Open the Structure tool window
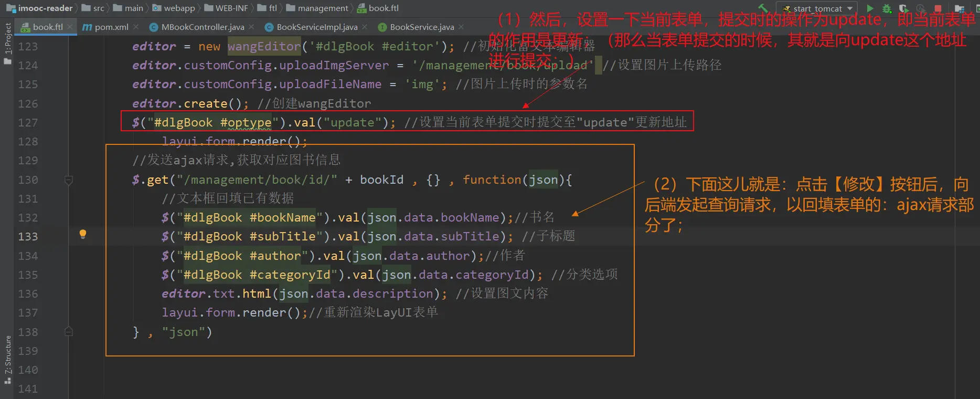Image resolution: width=980 pixels, height=399 pixels. tap(8, 360)
